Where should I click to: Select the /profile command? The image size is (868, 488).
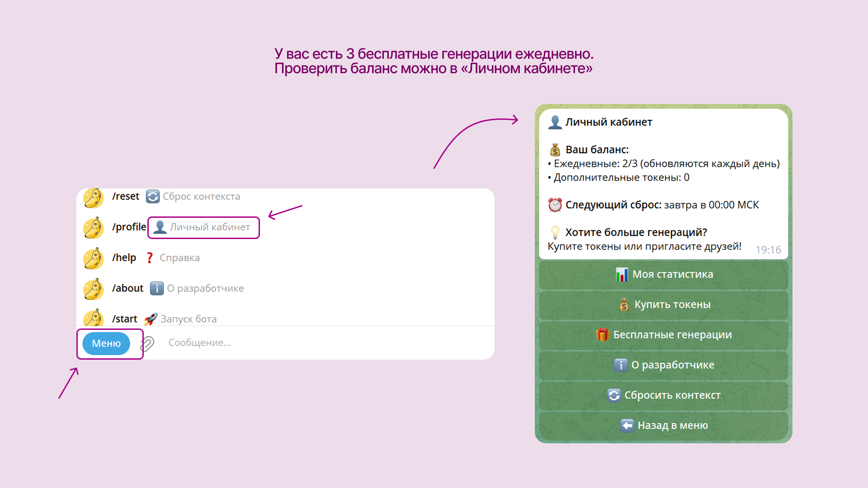pos(129,227)
